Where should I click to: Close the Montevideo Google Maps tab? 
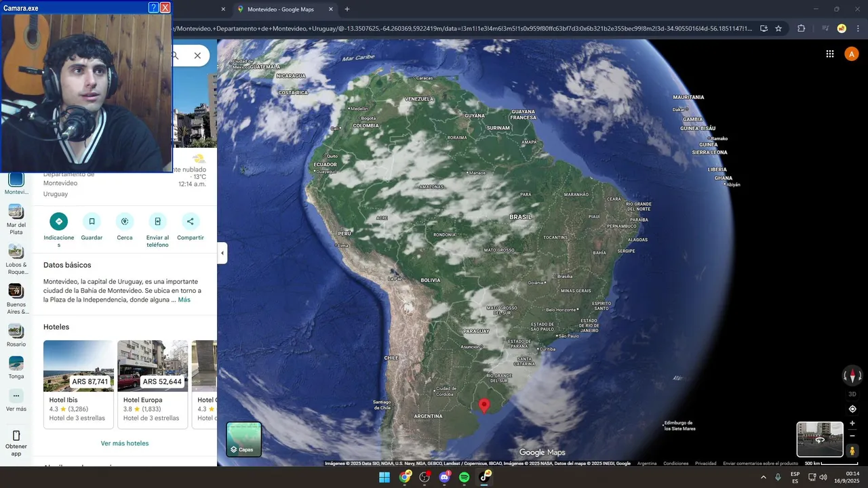[x=331, y=9]
